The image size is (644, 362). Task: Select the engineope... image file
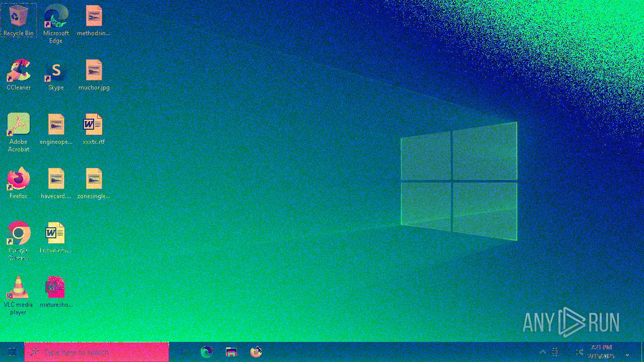[x=56, y=129]
